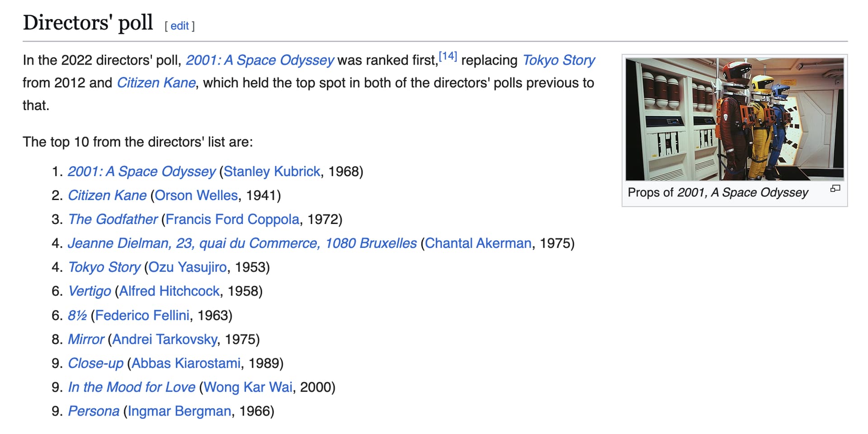Visit the Stanley Kubrick page
Image resolution: width=868 pixels, height=434 pixels.
tap(272, 172)
